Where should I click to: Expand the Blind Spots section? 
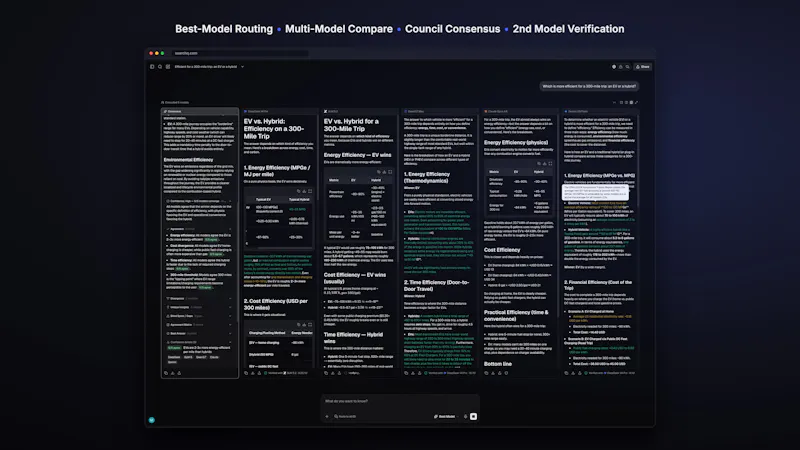(x=230, y=316)
